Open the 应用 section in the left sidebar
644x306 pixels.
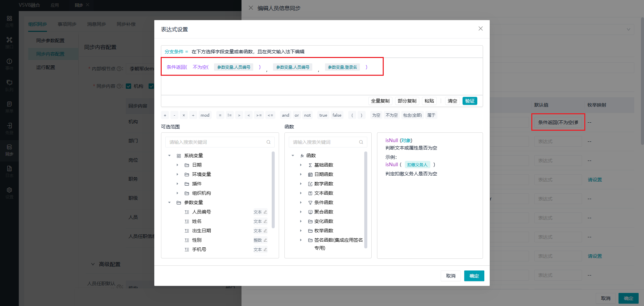[x=9, y=21]
